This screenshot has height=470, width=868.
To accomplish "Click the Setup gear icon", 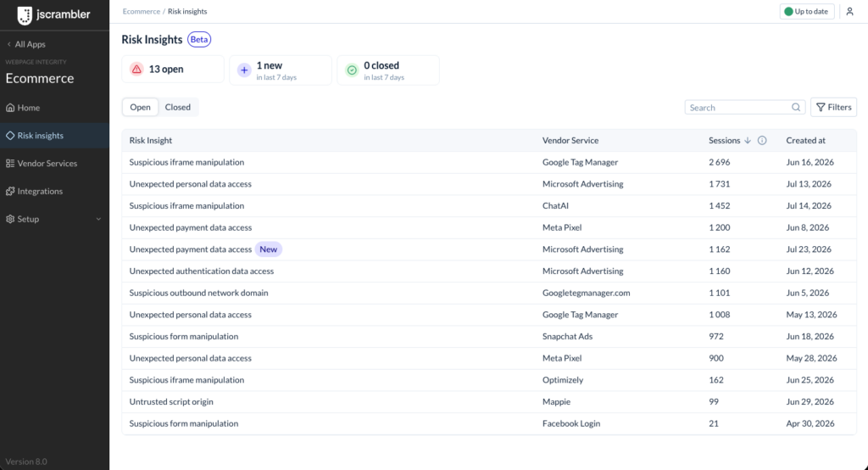I will (x=10, y=219).
